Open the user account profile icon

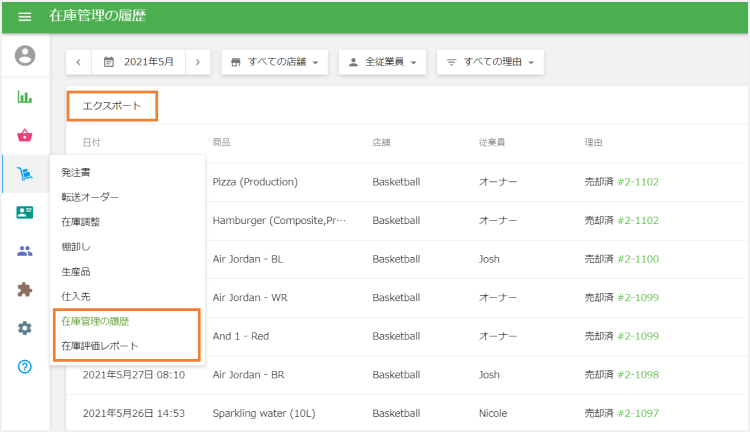point(25,55)
